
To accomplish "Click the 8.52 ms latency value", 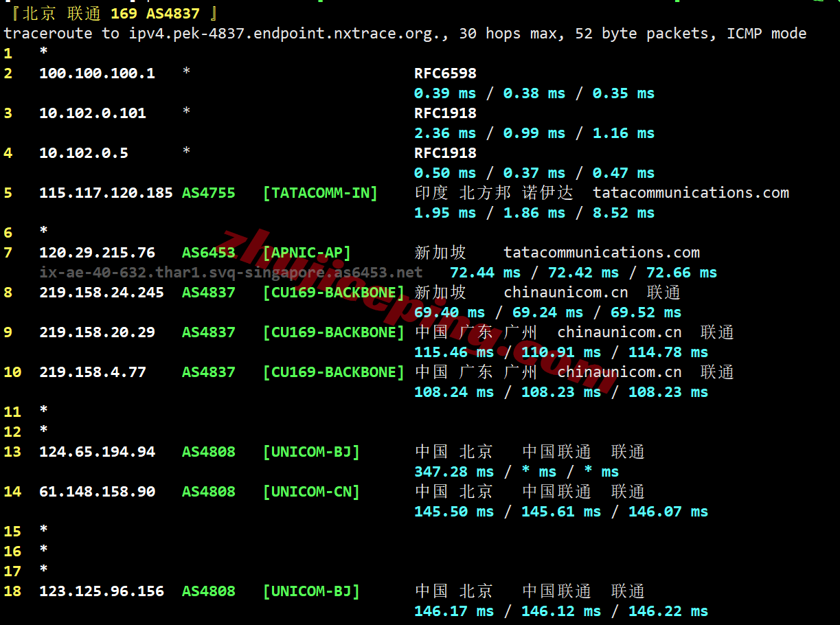I will tap(624, 212).
